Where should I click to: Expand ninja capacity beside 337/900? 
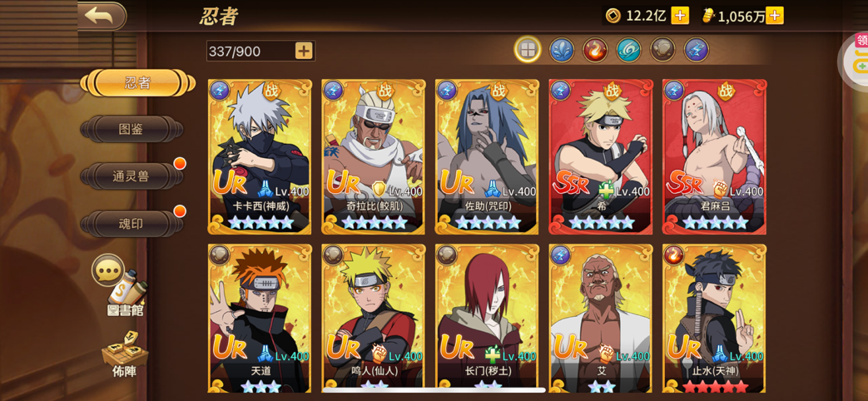[304, 51]
